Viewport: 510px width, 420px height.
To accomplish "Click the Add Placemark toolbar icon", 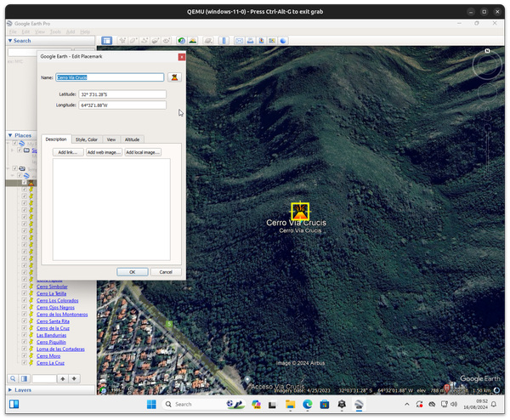I will click(122, 41).
